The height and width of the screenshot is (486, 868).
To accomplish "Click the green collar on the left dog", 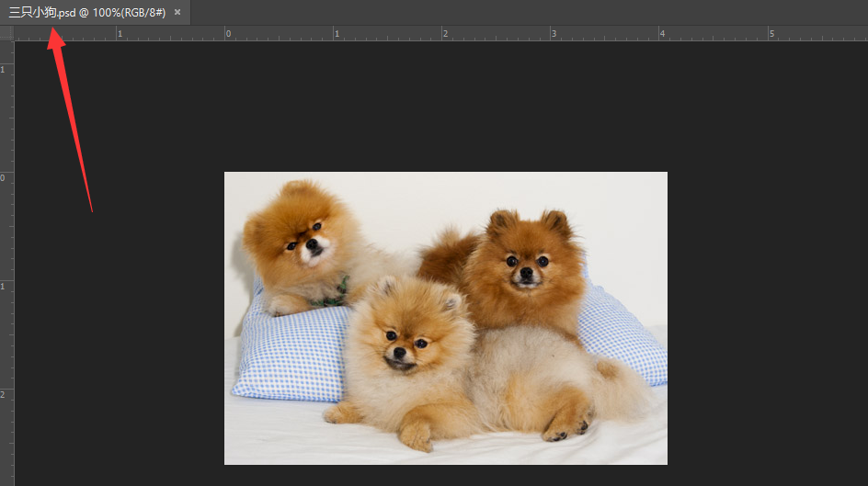I will coord(333,294).
